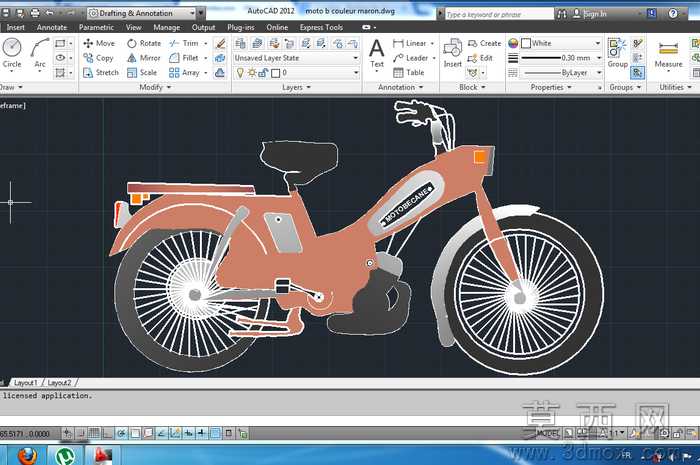Switch to the Layout2 tab
Screen dimensions: 700x465
click(x=59, y=382)
